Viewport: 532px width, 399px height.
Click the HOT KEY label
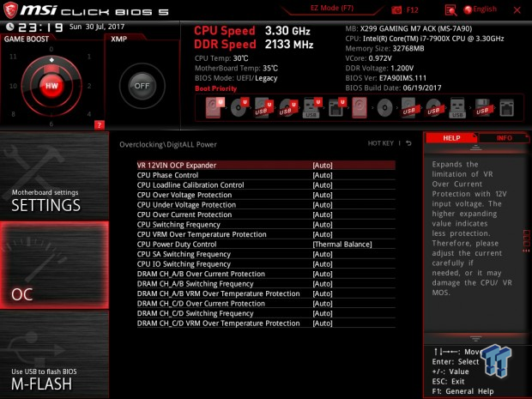click(380, 143)
